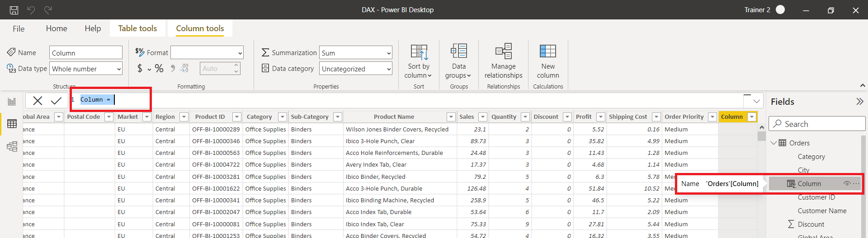Click the Undo arrow icon

31,10
